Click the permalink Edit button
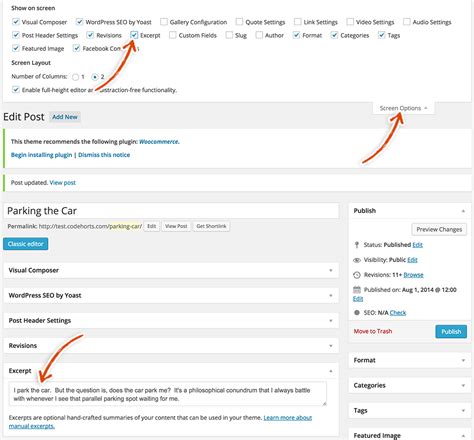 [152, 226]
